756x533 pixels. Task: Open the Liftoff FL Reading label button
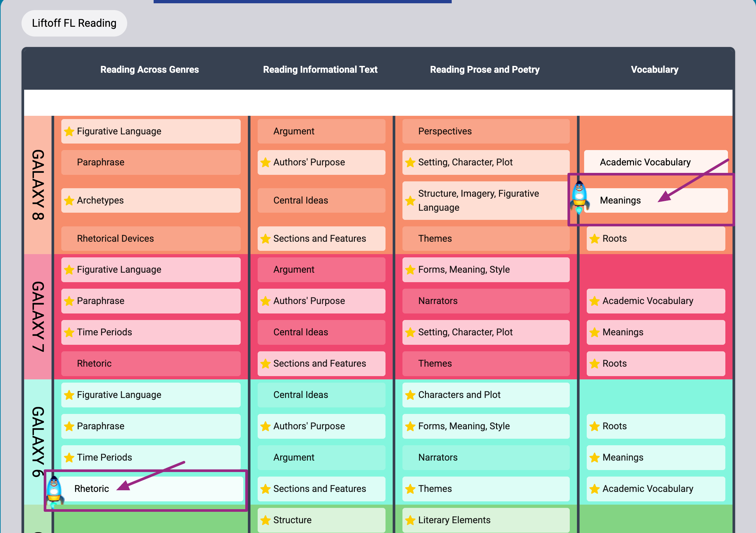click(74, 23)
